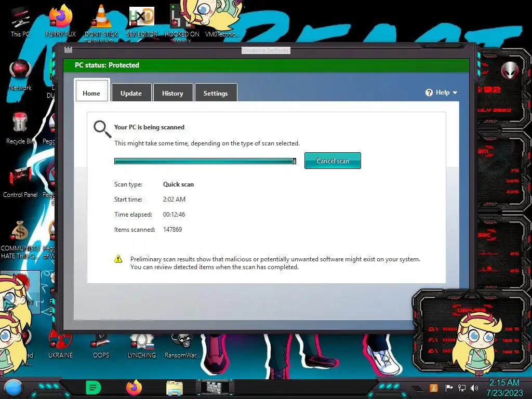The width and height of the screenshot is (532, 399).
Task: Open the HxD hex editor desktop shortcut
Action: [142, 21]
